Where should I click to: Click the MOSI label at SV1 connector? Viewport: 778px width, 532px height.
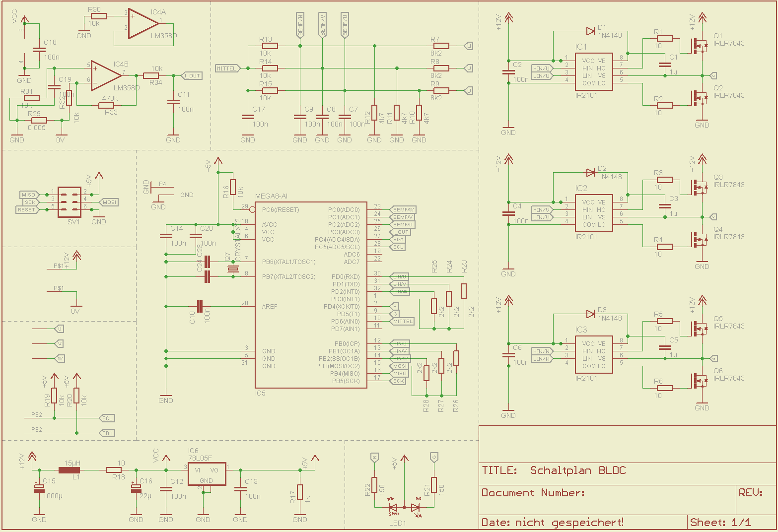coord(109,202)
